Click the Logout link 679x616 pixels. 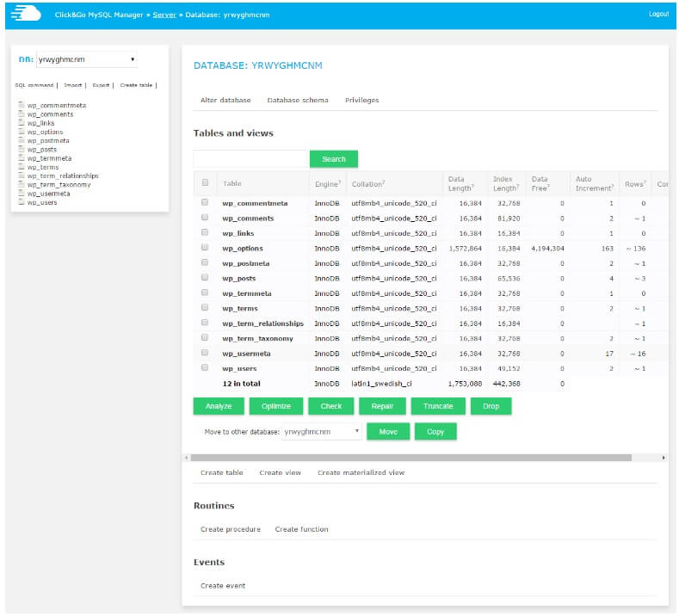(658, 14)
